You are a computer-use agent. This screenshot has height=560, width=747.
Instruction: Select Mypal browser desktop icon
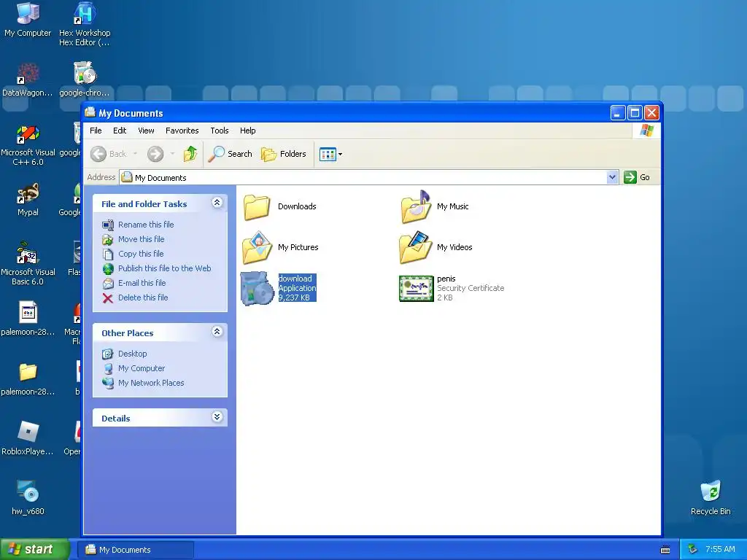(28, 200)
